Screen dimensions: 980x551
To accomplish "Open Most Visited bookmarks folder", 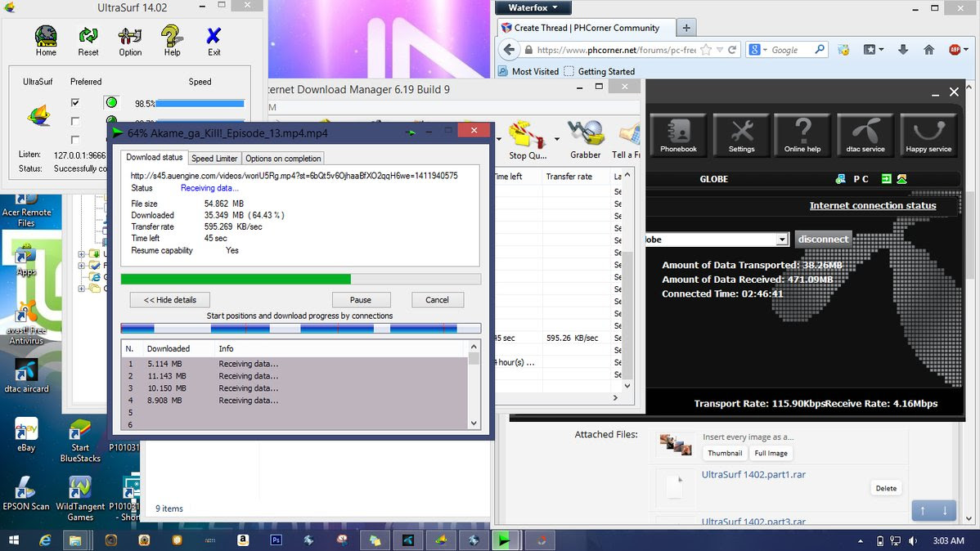I will 528,71.
